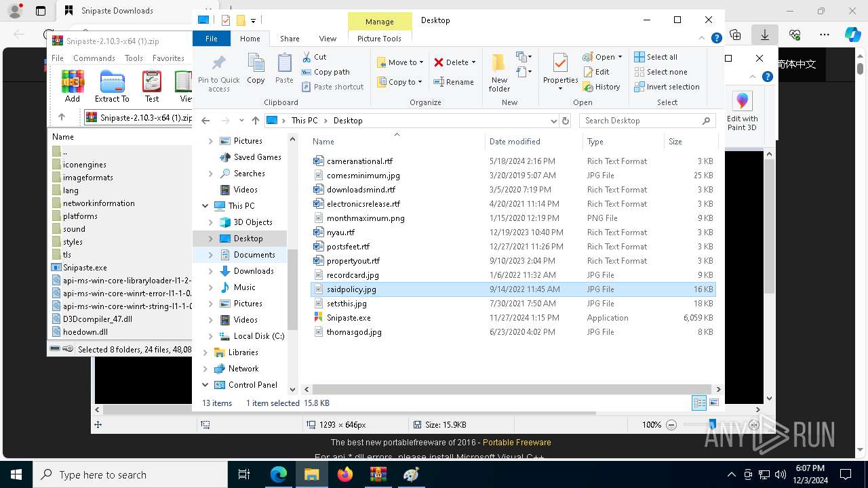
Task: Select Downloads in navigation tree
Action: tap(254, 271)
